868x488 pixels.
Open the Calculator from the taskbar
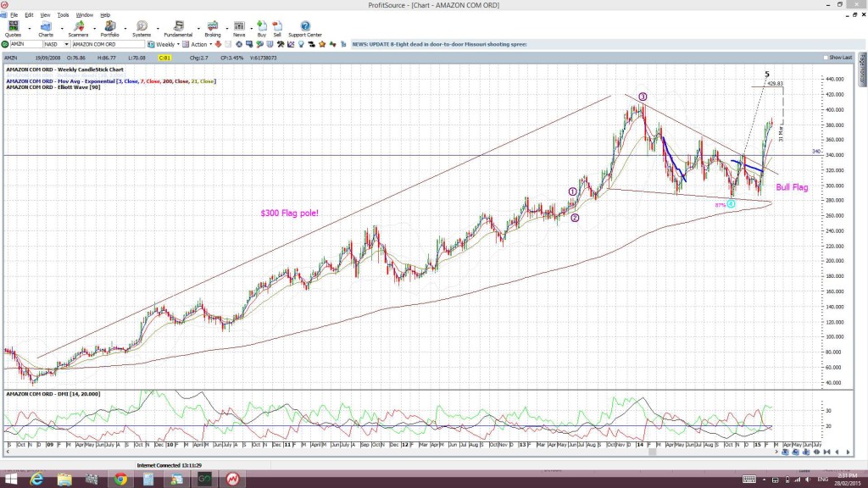coord(148,480)
